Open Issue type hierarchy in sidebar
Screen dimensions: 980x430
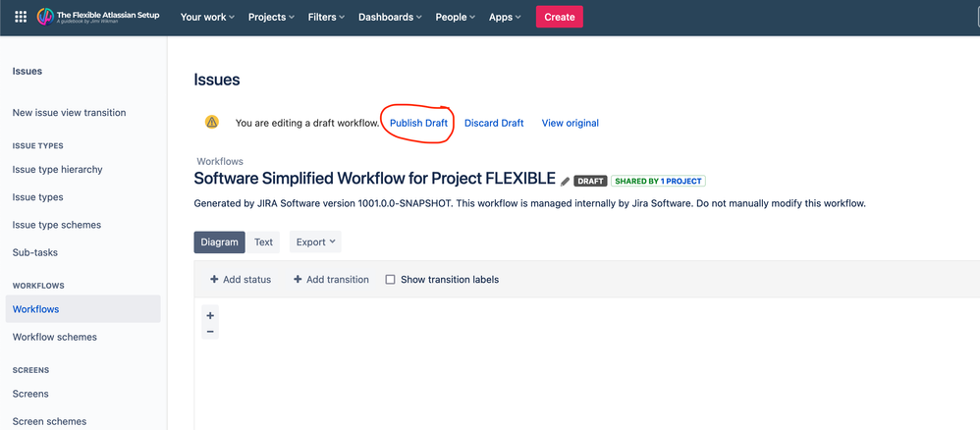(x=58, y=170)
